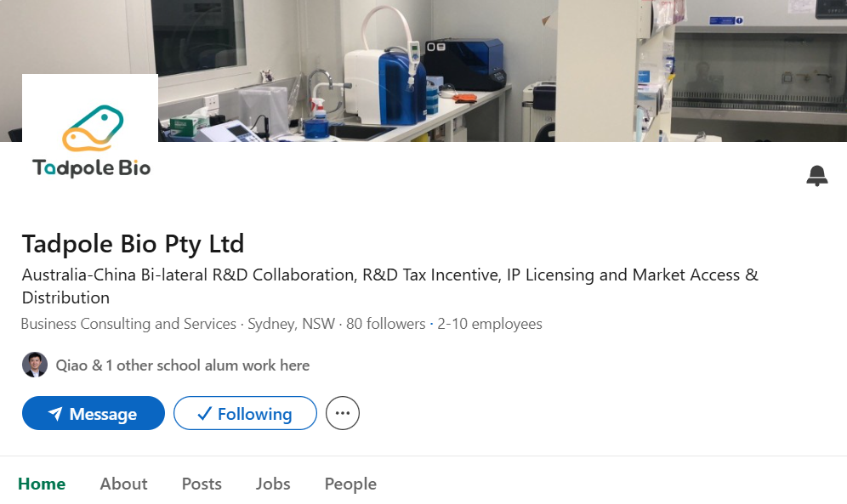View the People tab
The image size is (847, 504).
(350, 484)
